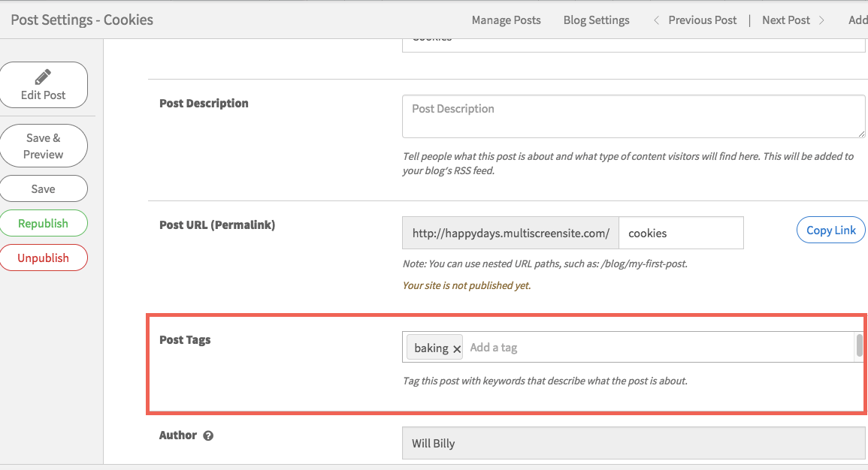Click the green Republish button

(x=44, y=223)
